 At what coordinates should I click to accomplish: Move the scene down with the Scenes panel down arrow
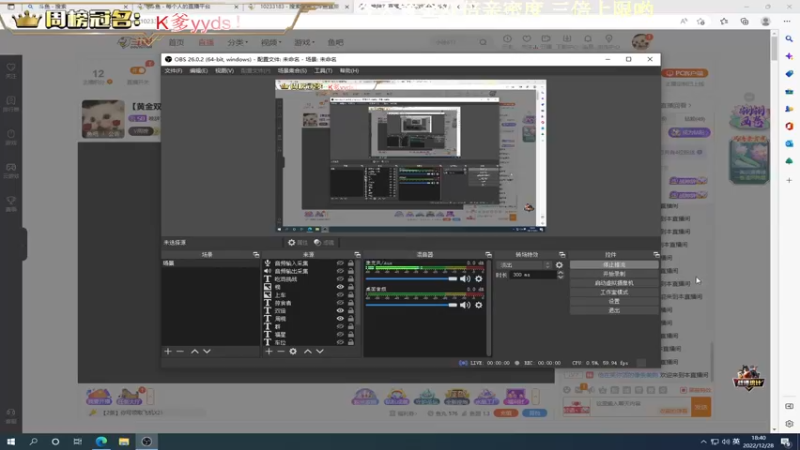click(x=207, y=352)
